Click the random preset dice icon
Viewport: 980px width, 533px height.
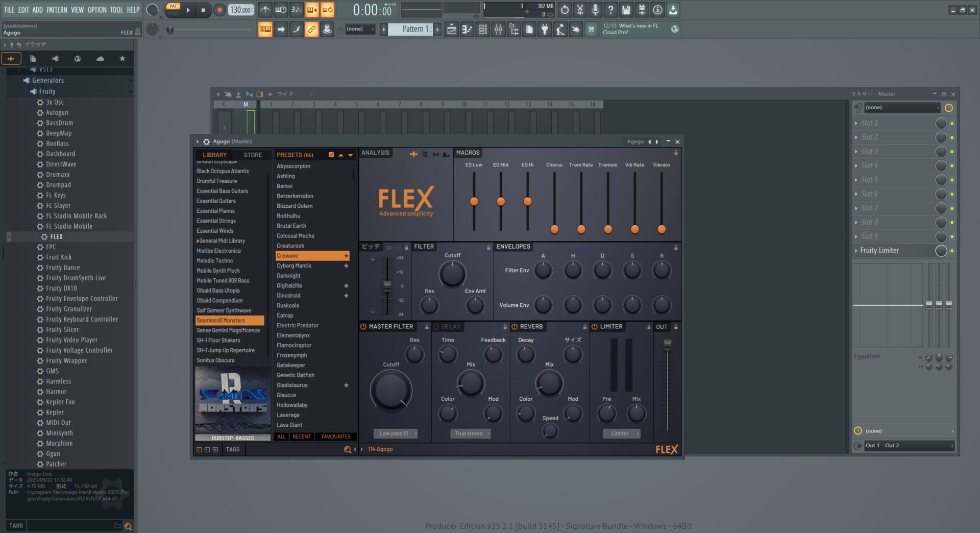pyautogui.click(x=331, y=155)
